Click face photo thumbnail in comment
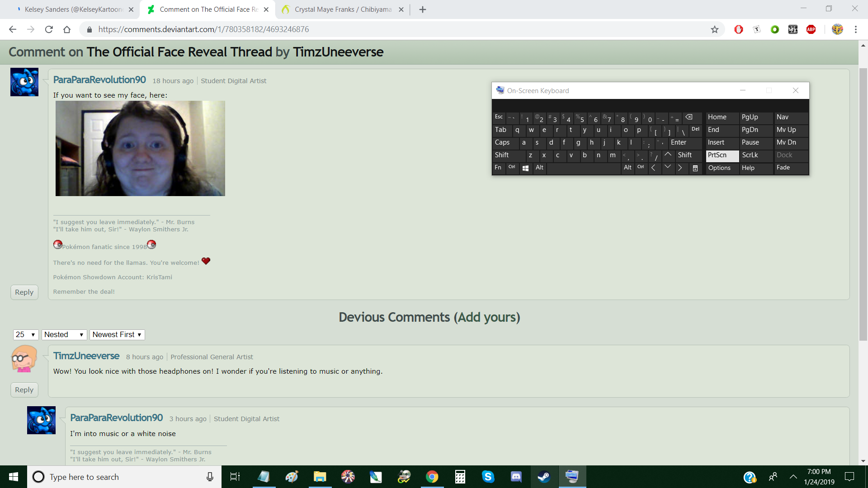Viewport: 868px width, 488px height. click(140, 148)
